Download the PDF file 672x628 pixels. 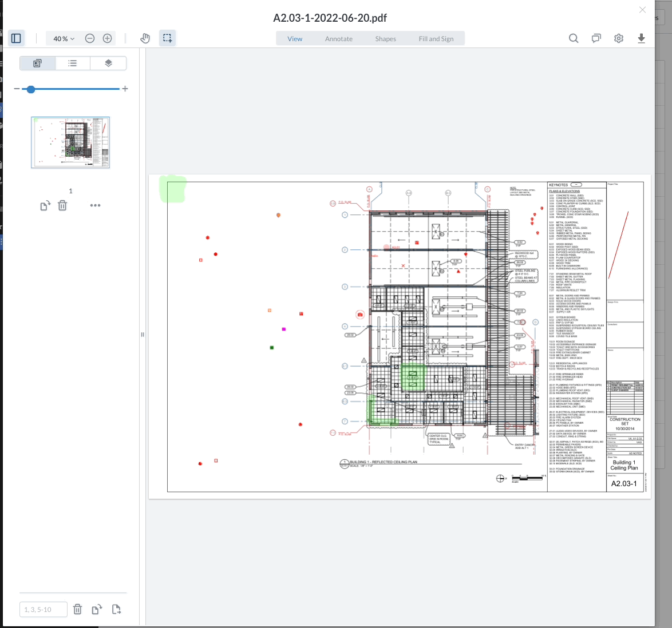coord(641,38)
